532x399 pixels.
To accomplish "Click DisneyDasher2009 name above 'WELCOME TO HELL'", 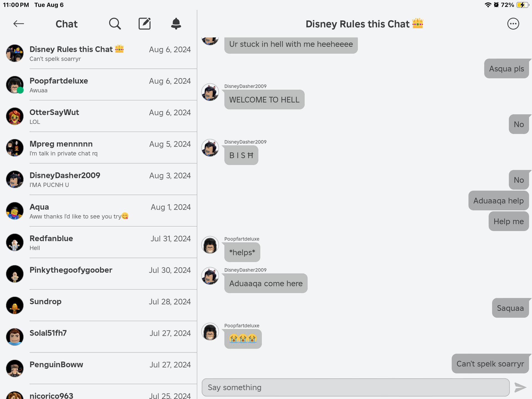I will 245,86.
